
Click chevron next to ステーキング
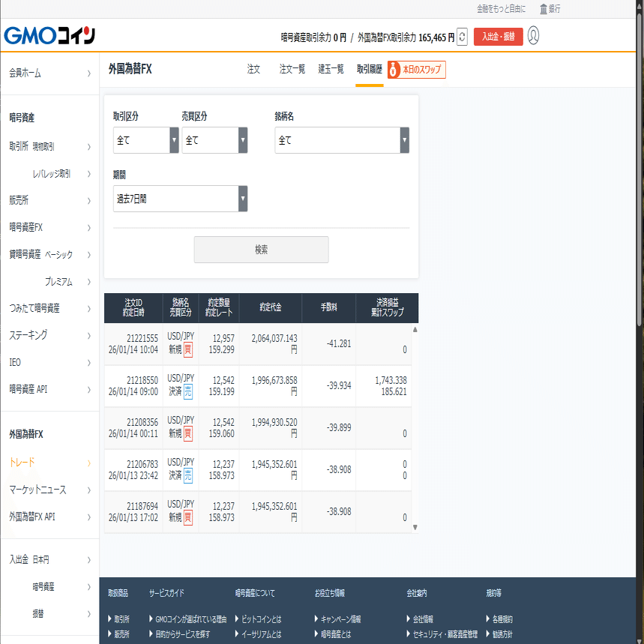coord(89,336)
